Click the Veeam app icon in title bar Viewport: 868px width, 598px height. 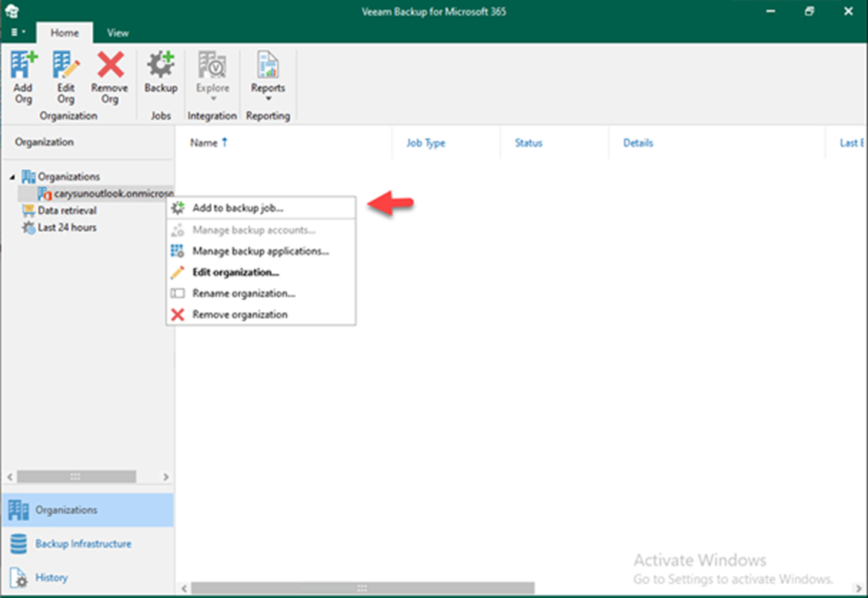pos(12,11)
